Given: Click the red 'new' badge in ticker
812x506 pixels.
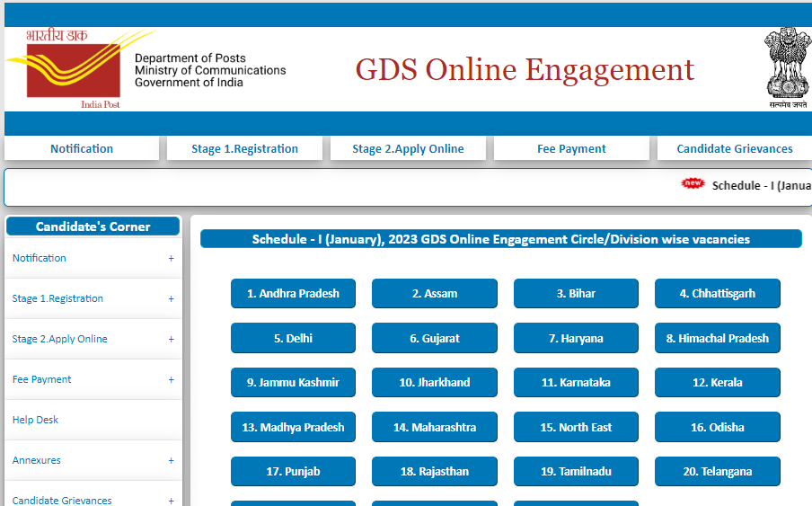Looking at the screenshot, I should coord(693,183).
